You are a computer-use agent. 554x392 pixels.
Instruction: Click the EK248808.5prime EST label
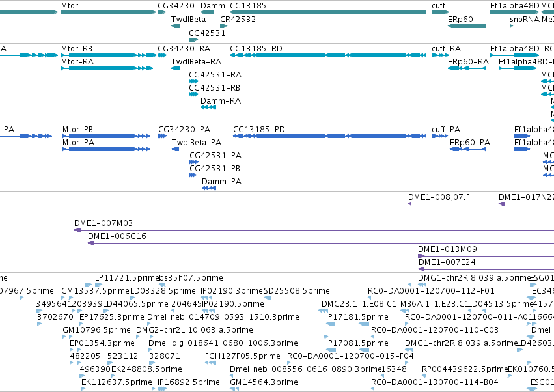tap(146, 369)
